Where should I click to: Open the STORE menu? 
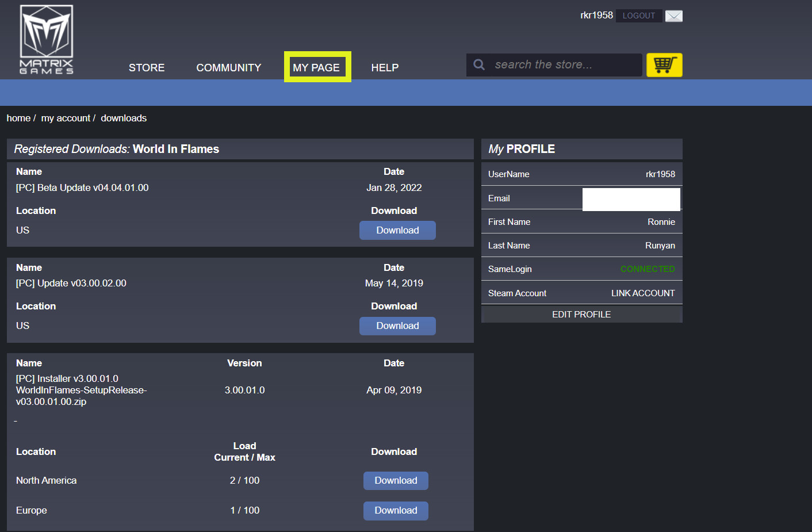click(x=147, y=68)
